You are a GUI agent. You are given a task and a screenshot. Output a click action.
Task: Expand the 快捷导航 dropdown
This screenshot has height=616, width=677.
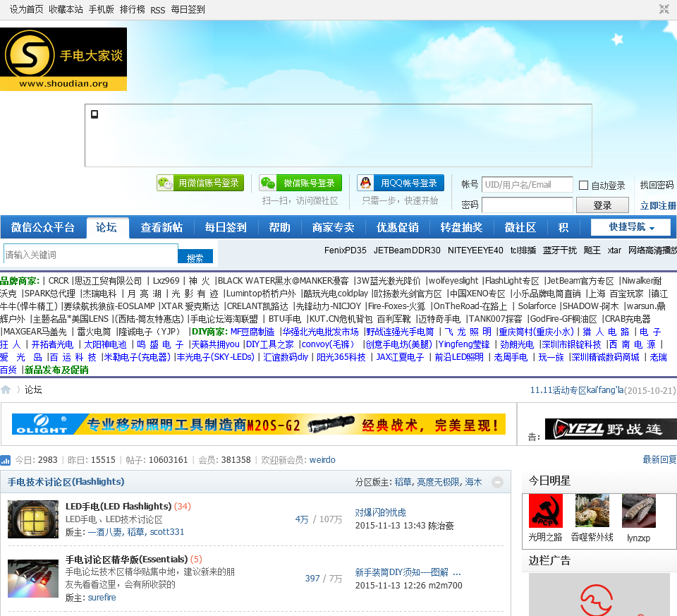(x=630, y=227)
